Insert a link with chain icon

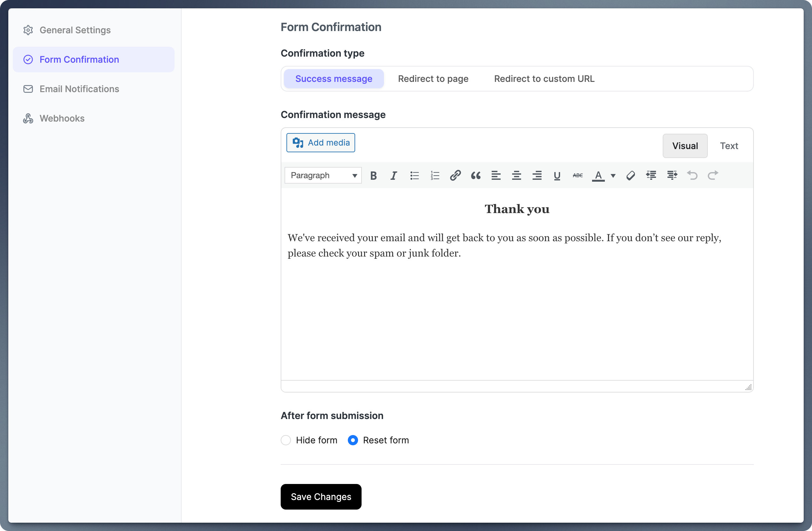click(455, 176)
